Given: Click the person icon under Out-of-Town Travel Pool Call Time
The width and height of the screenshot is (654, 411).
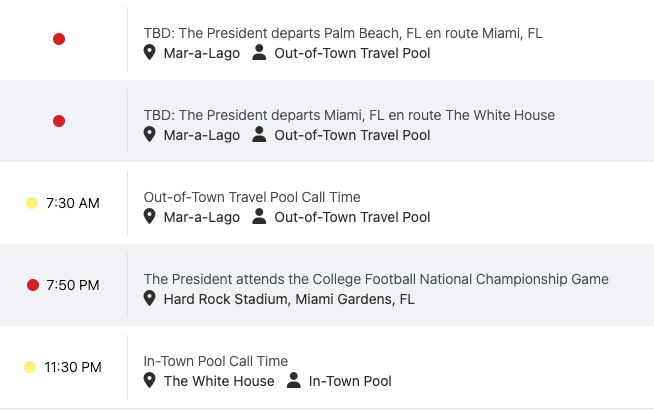Looking at the screenshot, I should point(260,217).
